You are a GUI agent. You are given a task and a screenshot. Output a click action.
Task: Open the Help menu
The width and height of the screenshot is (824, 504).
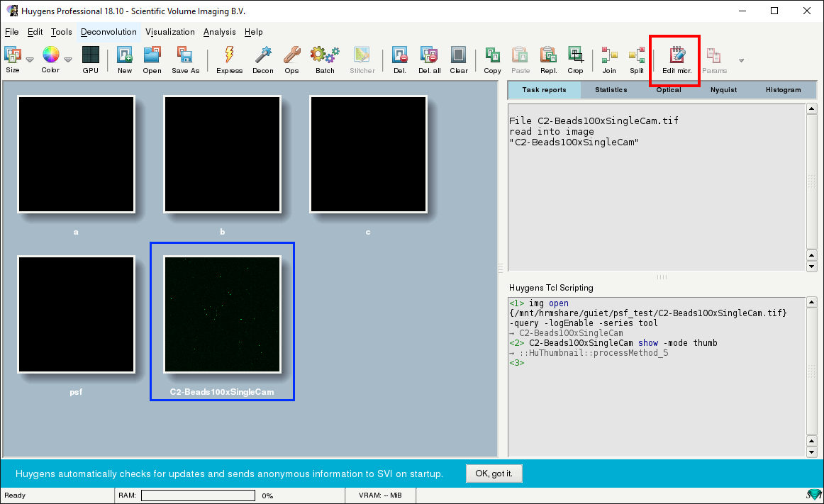253,32
